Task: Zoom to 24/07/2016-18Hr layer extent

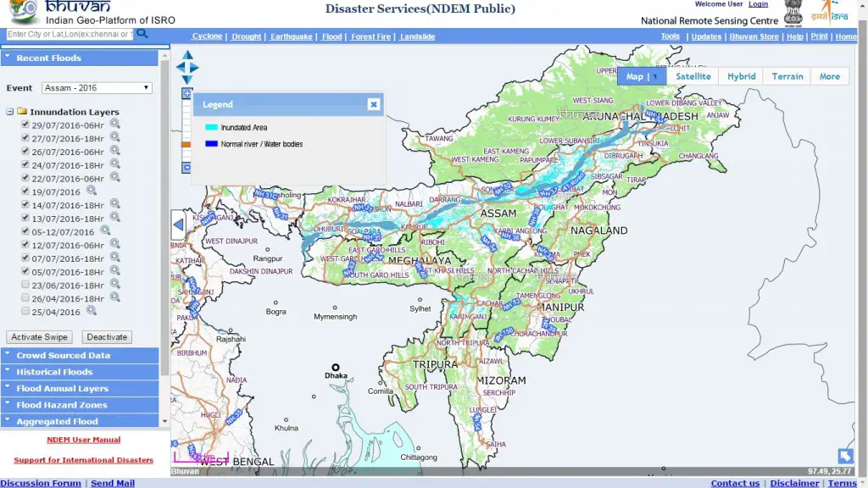Action: coord(114,164)
